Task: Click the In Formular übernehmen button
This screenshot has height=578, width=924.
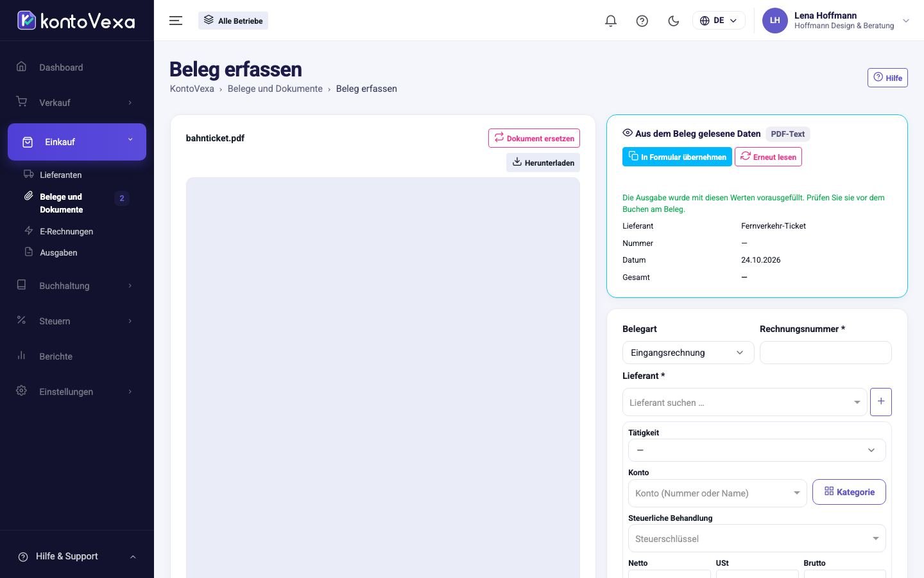Action: coord(677,157)
